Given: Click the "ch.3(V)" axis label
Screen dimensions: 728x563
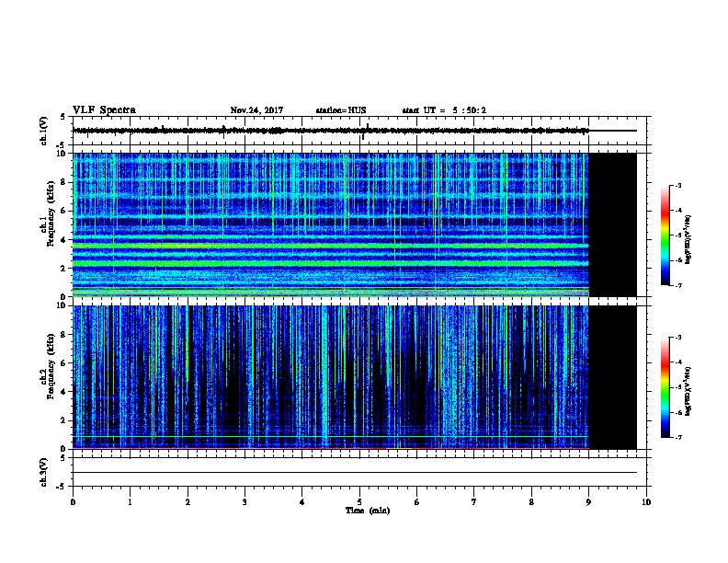Looking at the screenshot, I should coord(44,472).
